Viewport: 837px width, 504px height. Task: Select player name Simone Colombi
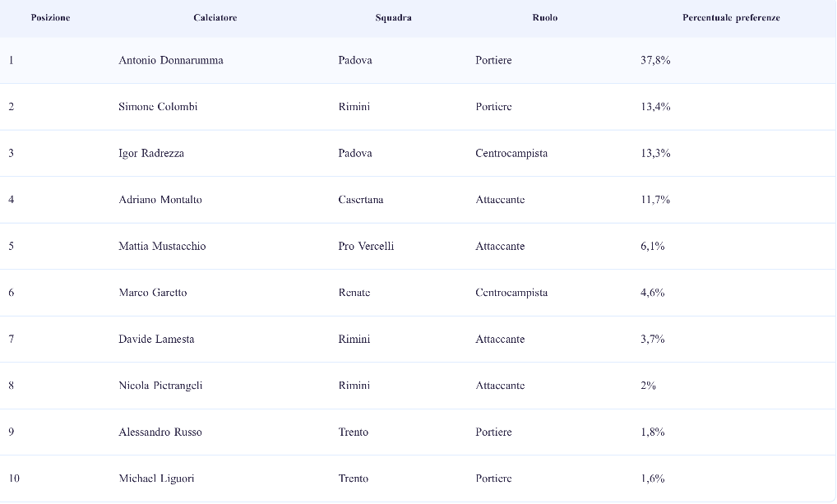158,107
